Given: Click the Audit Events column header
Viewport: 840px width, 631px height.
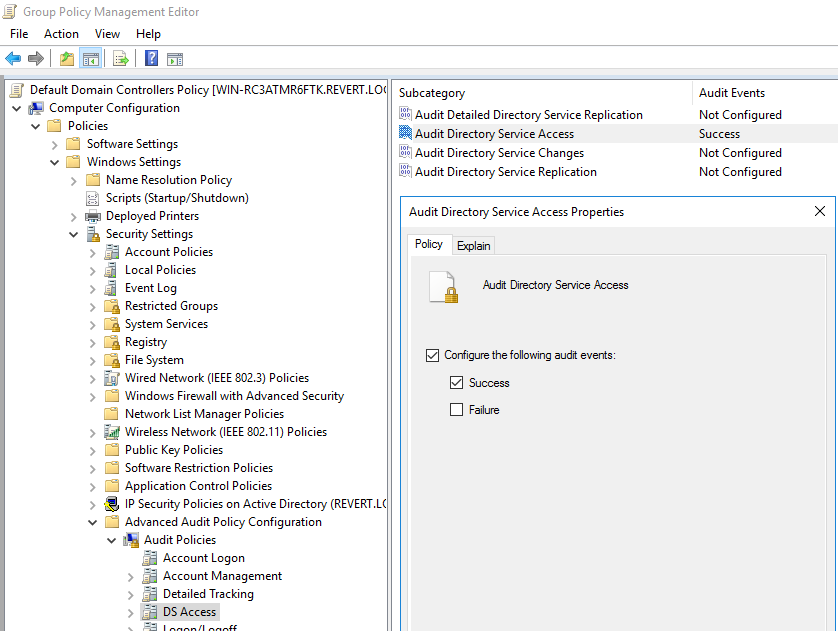Looking at the screenshot, I should pyautogui.click(x=732, y=93).
